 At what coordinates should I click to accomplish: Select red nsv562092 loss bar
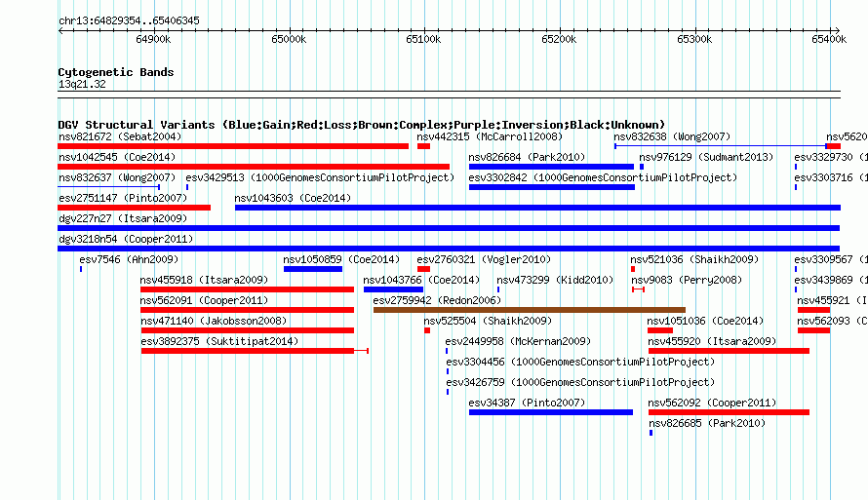pos(730,412)
